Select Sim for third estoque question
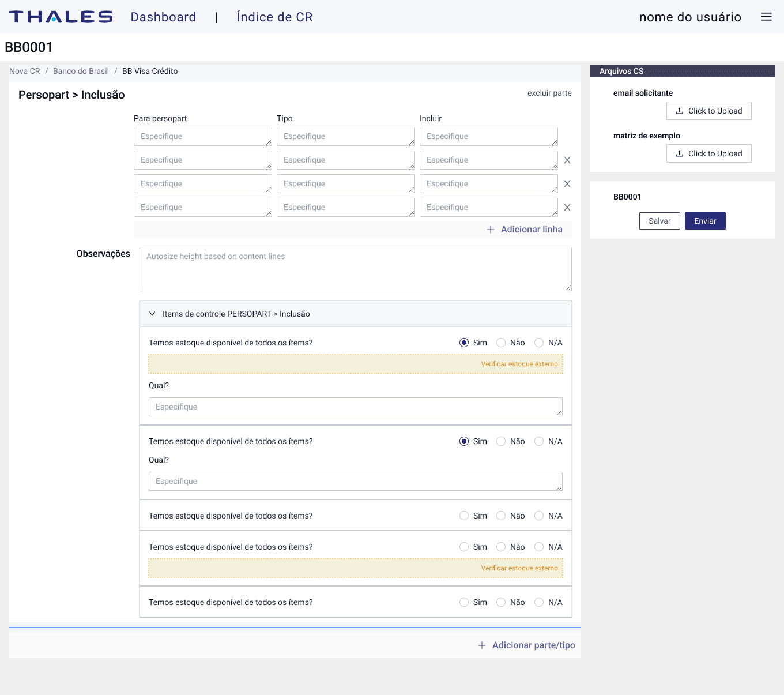The height and width of the screenshot is (695, 784). tap(464, 516)
